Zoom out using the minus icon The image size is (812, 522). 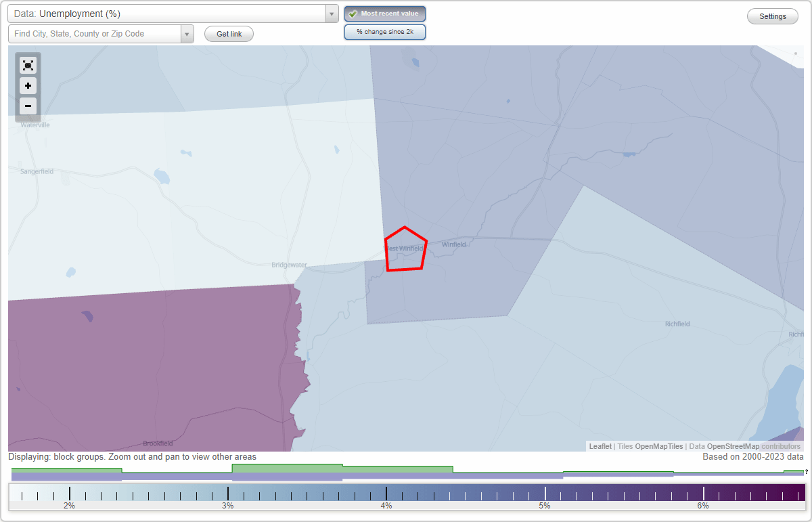28,106
